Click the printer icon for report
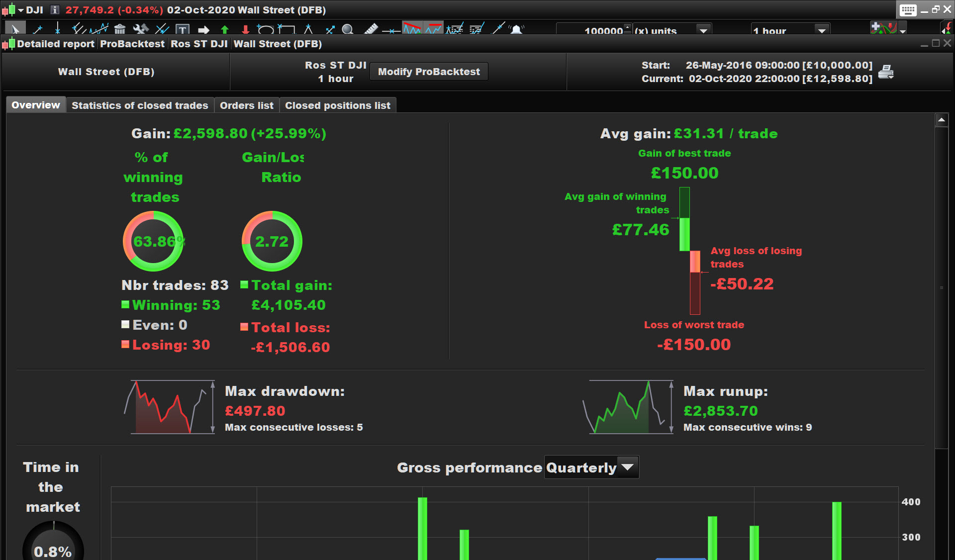Viewport: 955px width, 560px height. [886, 72]
